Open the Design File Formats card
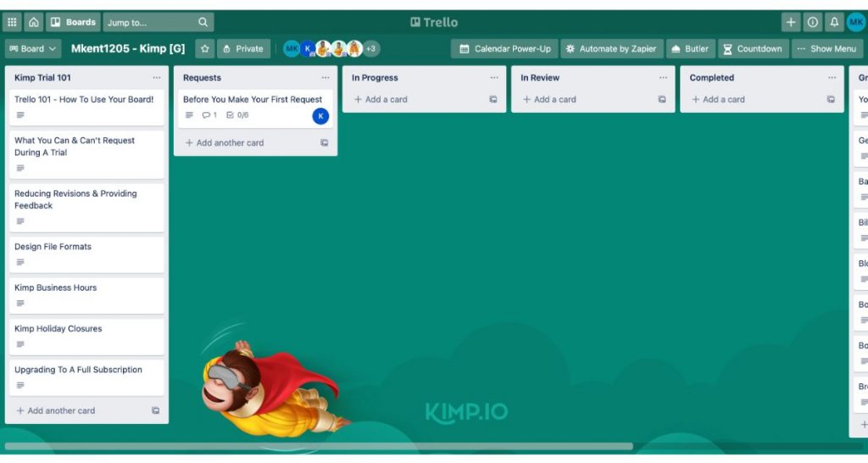This screenshot has height=463, width=868. [87, 254]
